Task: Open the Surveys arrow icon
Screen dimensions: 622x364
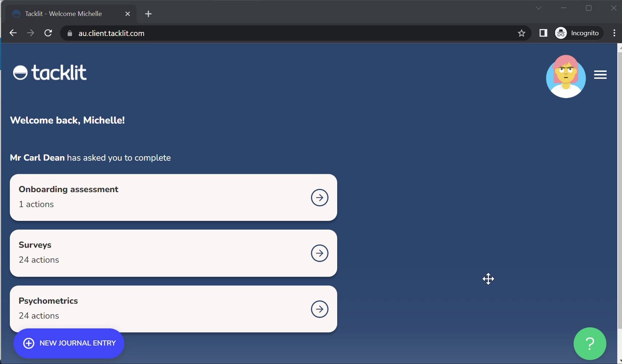Action: tap(319, 253)
